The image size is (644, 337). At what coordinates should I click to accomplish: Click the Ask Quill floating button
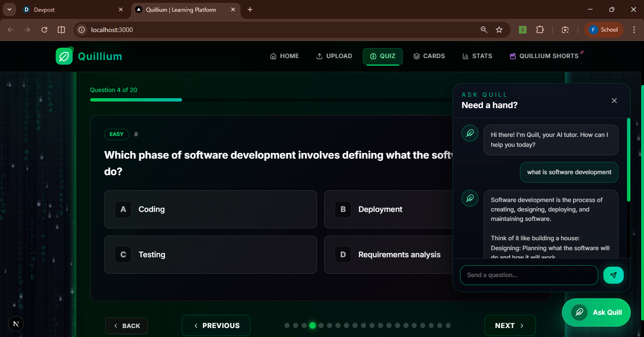click(x=596, y=312)
